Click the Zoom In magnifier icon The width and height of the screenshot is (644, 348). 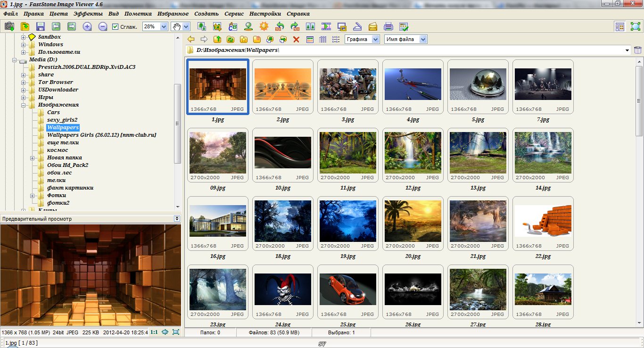coord(87,27)
